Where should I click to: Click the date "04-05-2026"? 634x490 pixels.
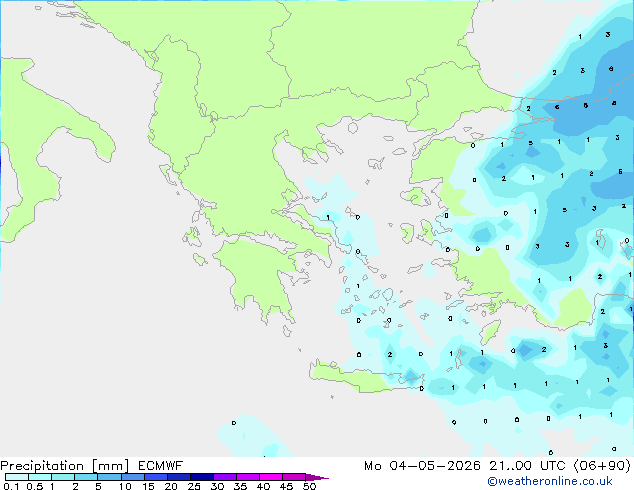point(435,466)
